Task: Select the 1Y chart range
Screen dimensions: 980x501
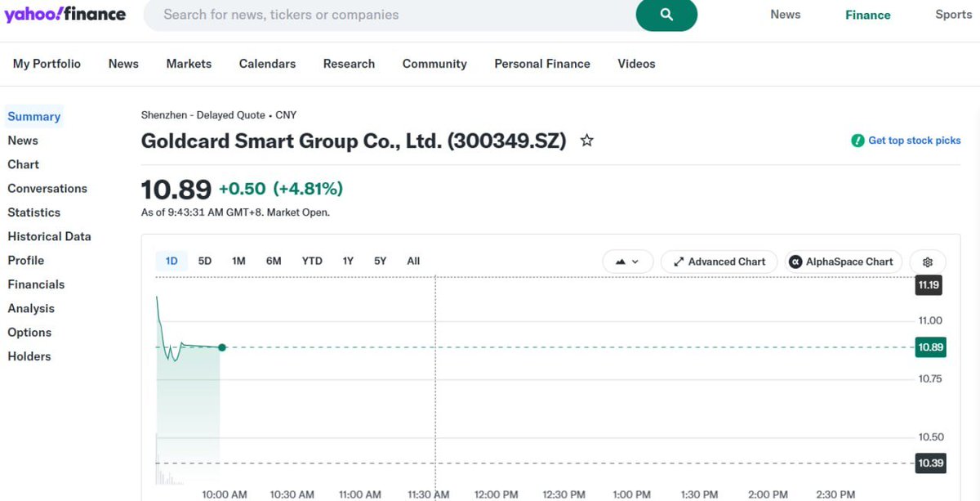Action: (348, 261)
